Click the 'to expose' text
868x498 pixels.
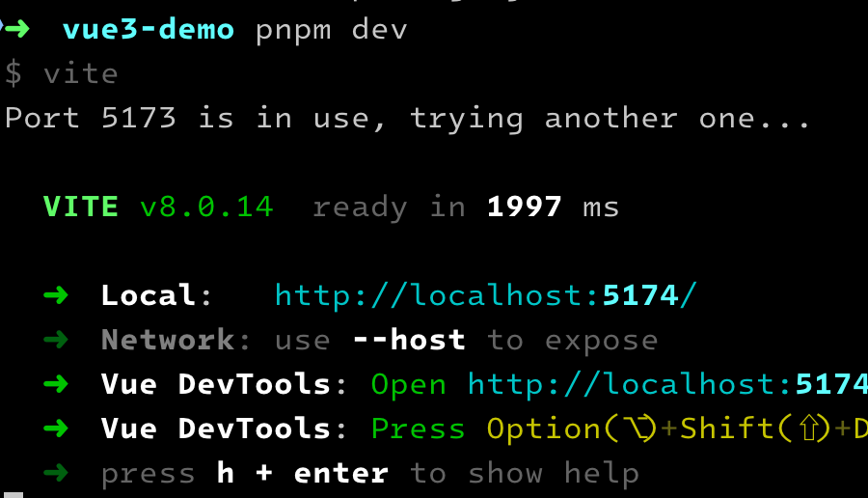coord(572,342)
